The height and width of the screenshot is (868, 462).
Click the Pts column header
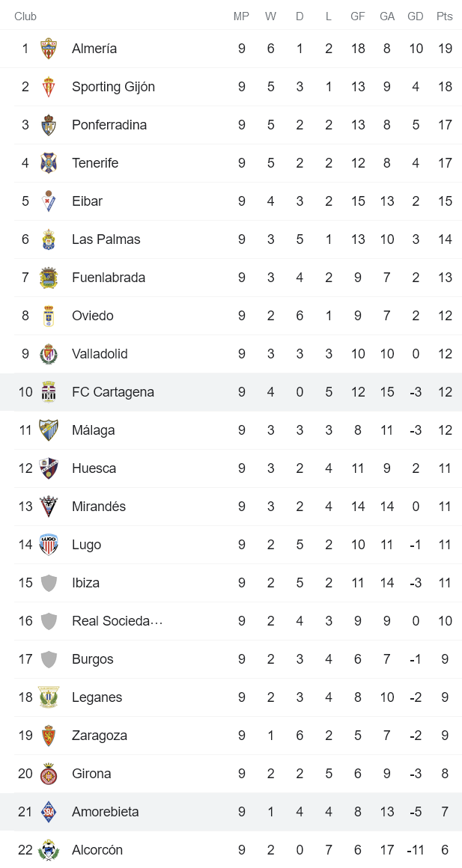tap(445, 16)
